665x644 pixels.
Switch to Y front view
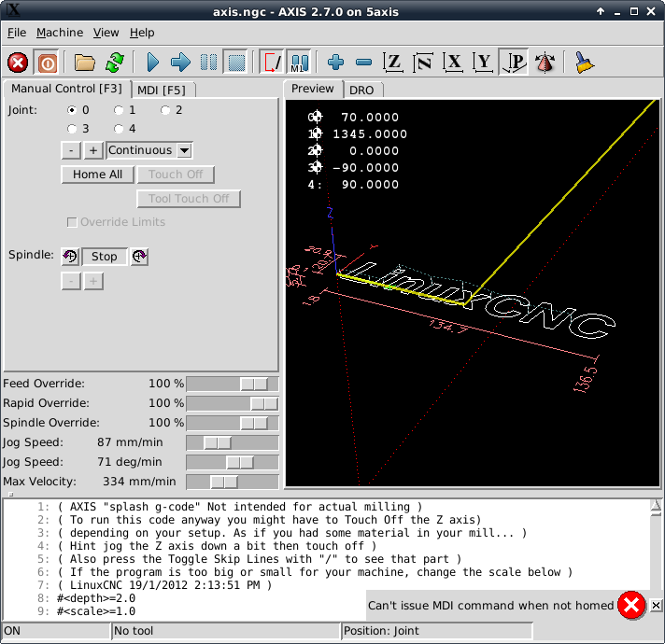[484, 63]
